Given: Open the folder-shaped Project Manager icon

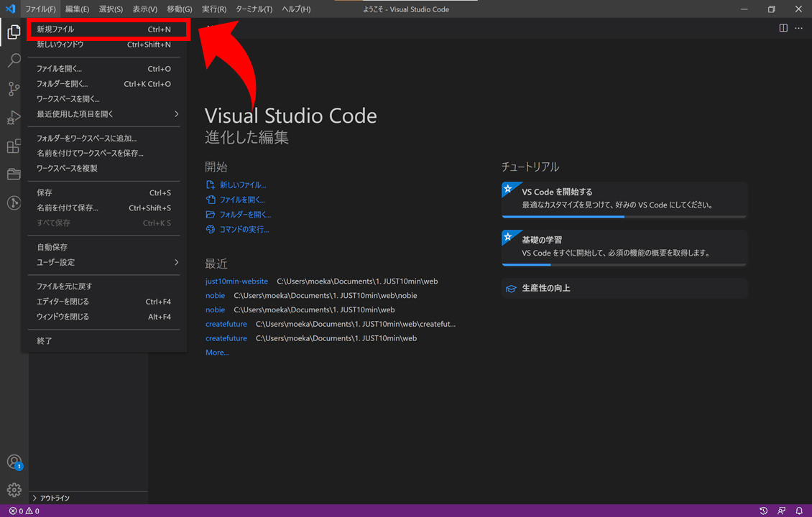Looking at the screenshot, I should [x=14, y=174].
